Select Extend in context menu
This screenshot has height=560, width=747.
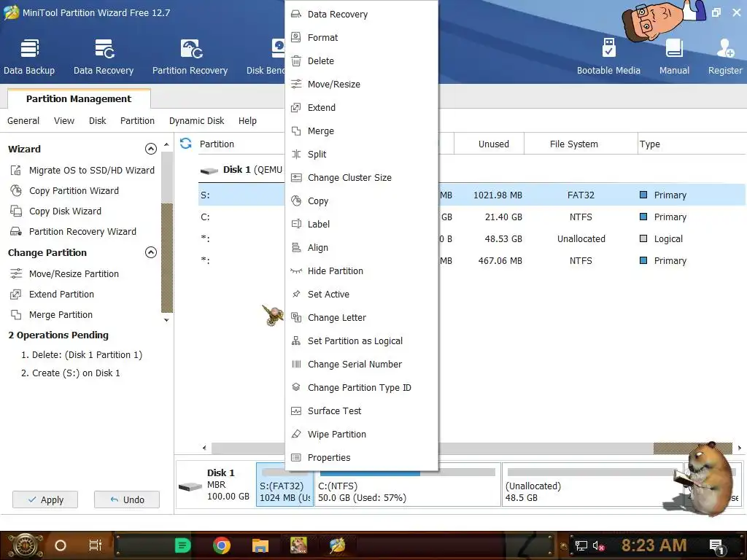click(x=361, y=108)
